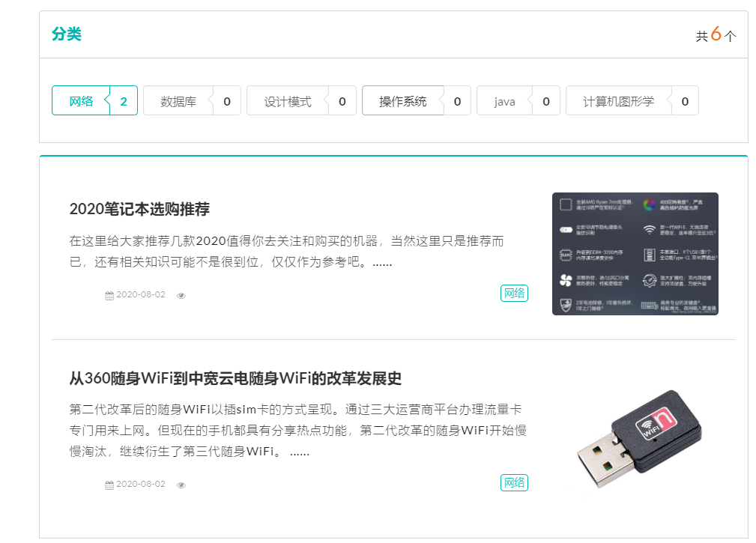
Task: Switch to the 数据库 category
Action: click(178, 100)
